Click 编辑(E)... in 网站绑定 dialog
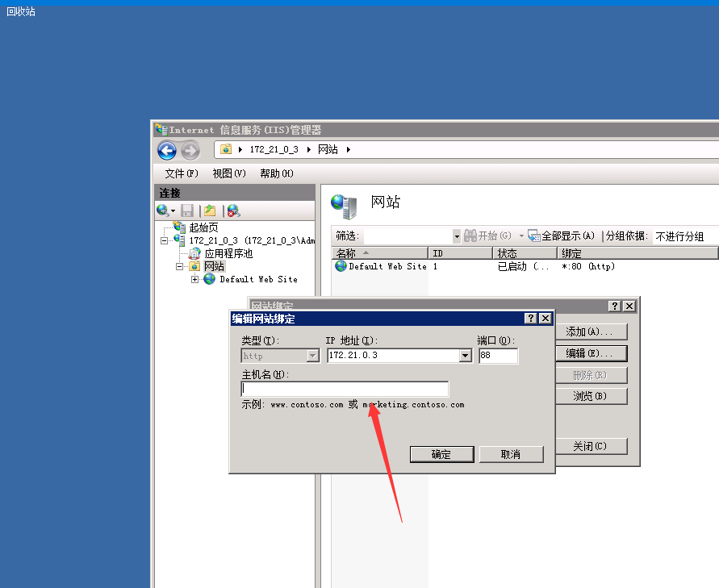 tap(590, 353)
